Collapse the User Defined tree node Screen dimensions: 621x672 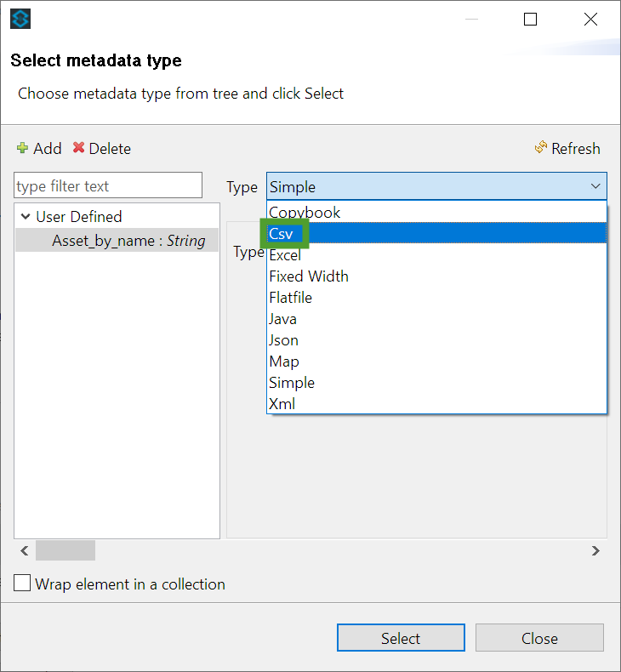click(26, 216)
